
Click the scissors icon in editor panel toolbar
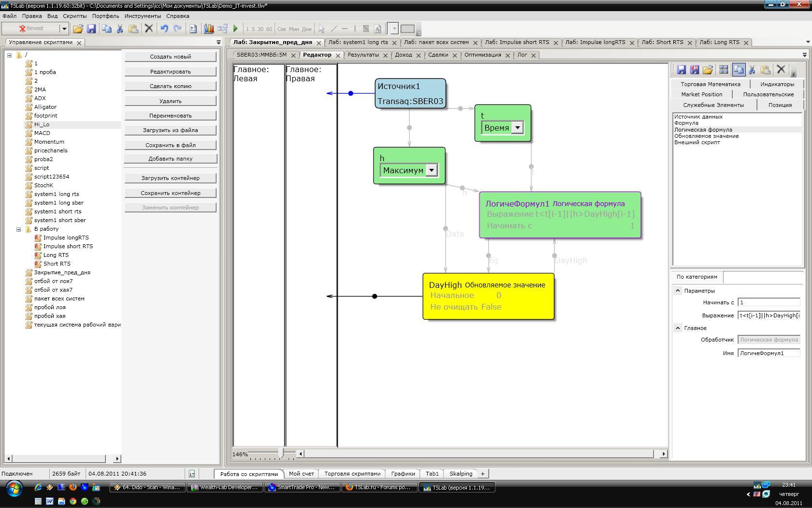click(752, 70)
